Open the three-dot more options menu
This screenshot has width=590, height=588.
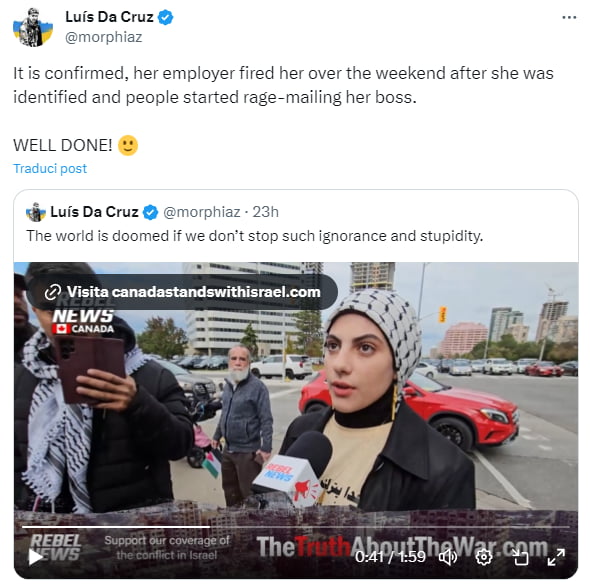[569, 17]
